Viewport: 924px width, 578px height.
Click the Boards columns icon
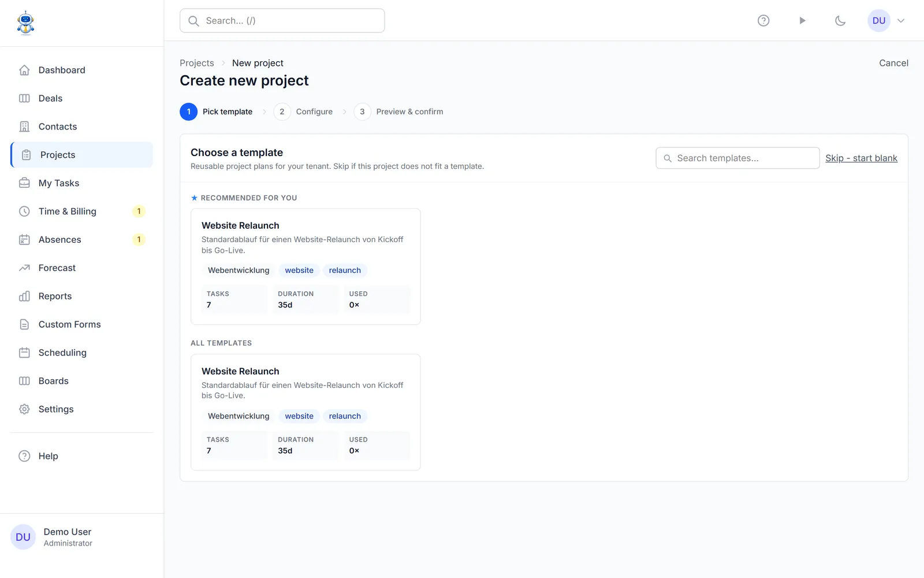(x=24, y=381)
